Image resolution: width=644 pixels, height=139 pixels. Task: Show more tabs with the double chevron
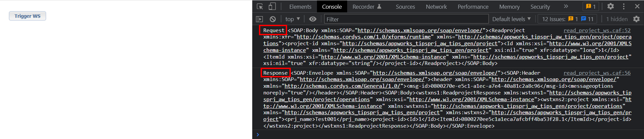coord(566,6)
